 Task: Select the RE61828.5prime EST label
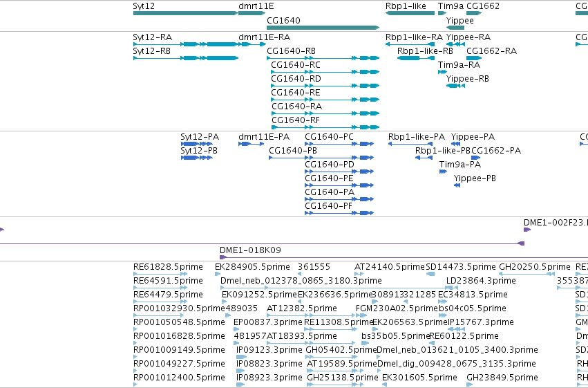(168, 267)
